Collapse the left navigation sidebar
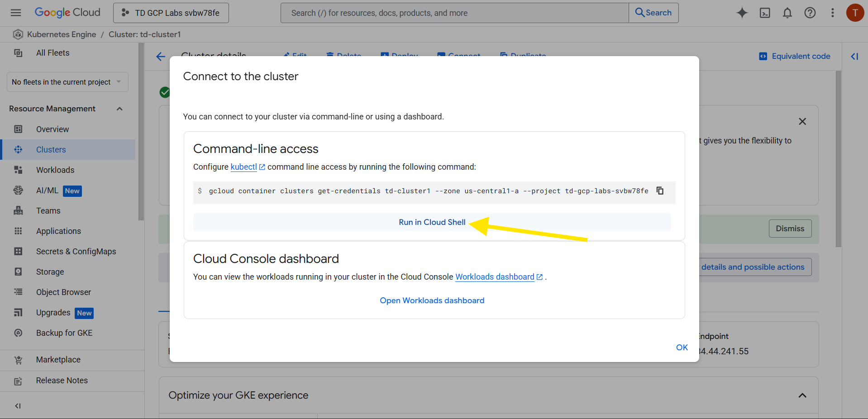Image resolution: width=868 pixels, height=419 pixels. (x=18, y=406)
